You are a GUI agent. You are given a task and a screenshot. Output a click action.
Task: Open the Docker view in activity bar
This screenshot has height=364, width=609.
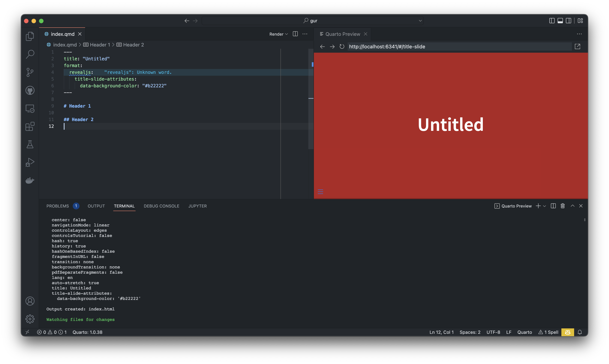[30, 181]
